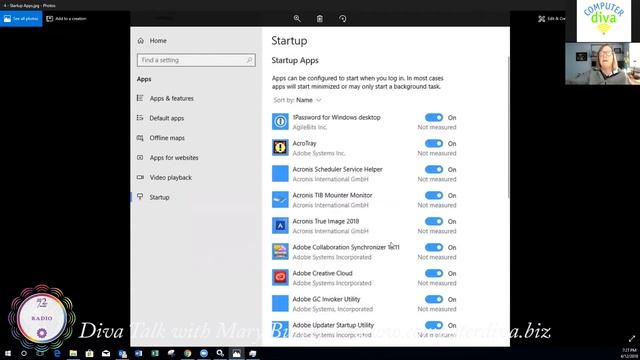
Task: Open the Windows Start menu
Action: (8, 353)
